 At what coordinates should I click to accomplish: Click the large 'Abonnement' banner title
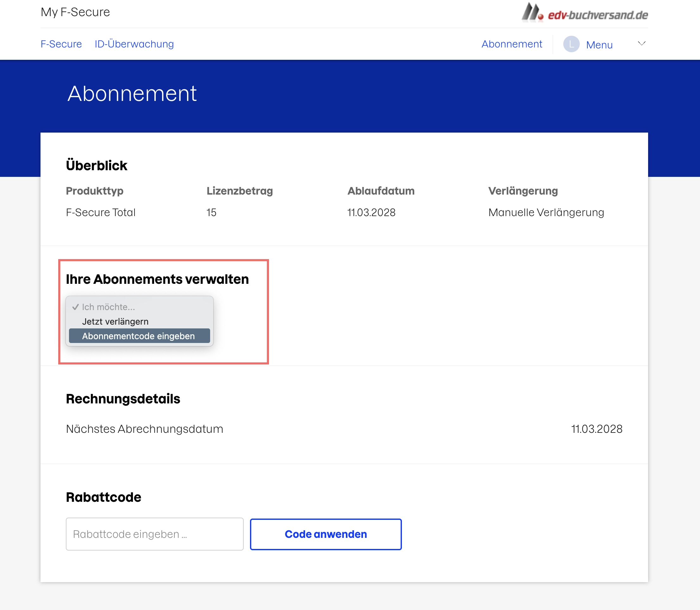(x=132, y=94)
